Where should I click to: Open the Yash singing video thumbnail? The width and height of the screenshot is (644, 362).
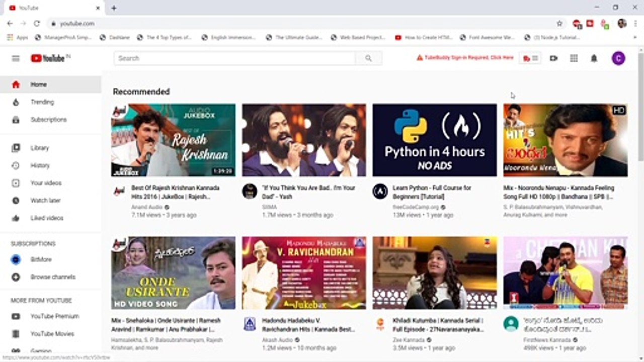[x=304, y=140]
